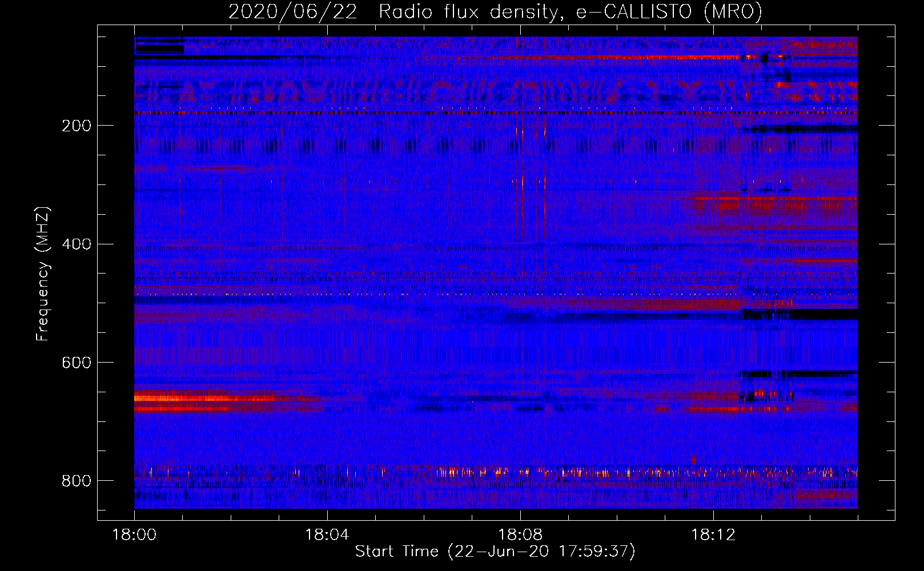Select the "800" frequency tick label
Screen dimensions: 924x571
pyautogui.click(x=77, y=481)
